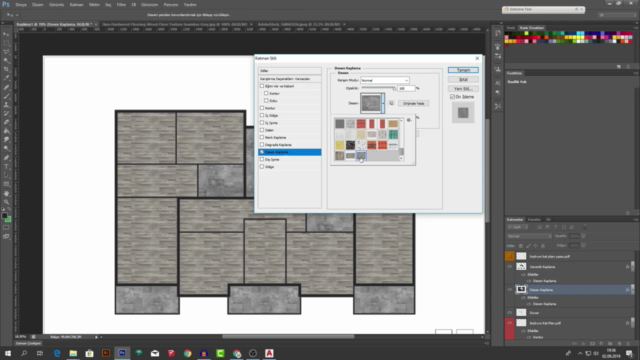Click the lock transparent pixels icon

521,246
